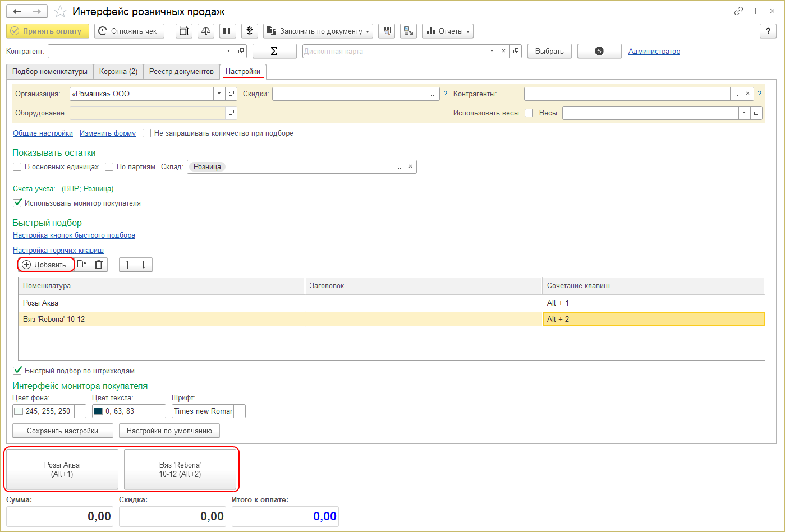Image resolution: width=785 pixels, height=532 pixels.
Task: Disable 'Использовать монитор покупателя' checkbox
Action: [17, 203]
